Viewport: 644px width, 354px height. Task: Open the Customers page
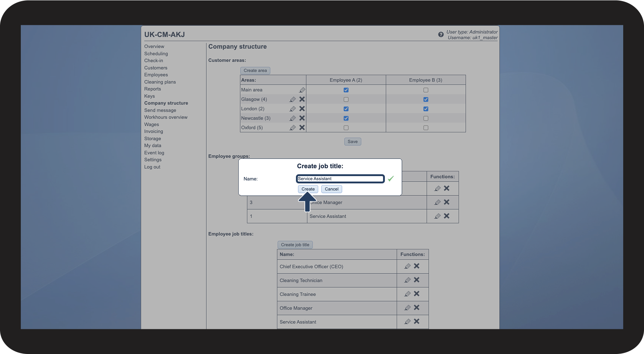(x=156, y=68)
